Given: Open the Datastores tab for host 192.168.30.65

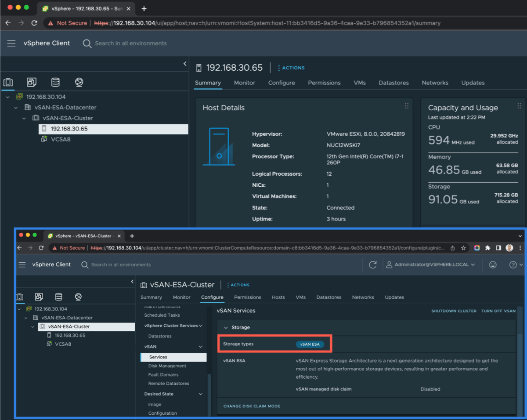Looking at the screenshot, I should click(394, 83).
